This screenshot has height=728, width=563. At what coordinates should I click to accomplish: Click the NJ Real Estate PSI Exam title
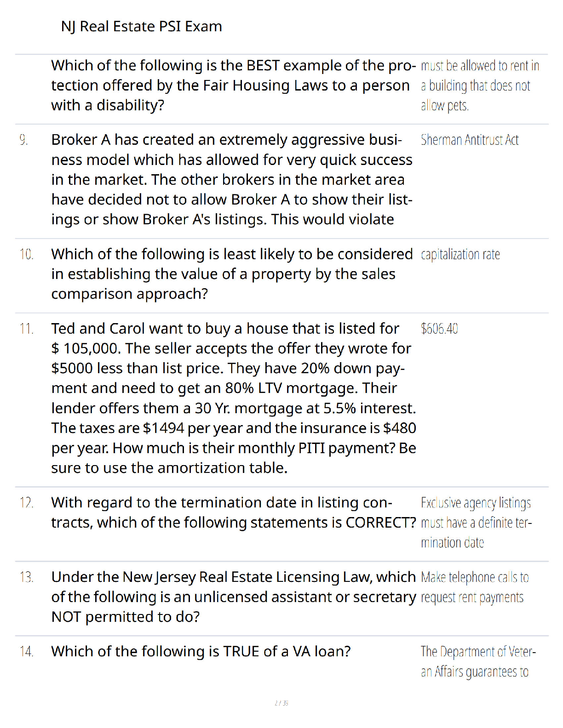(x=142, y=27)
